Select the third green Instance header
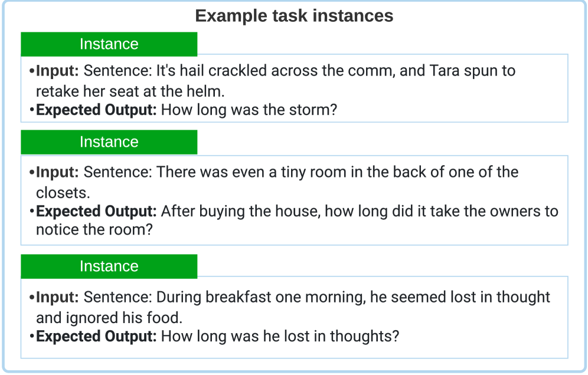The width and height of the screenshot is (588, 375). tap(109, 267)
